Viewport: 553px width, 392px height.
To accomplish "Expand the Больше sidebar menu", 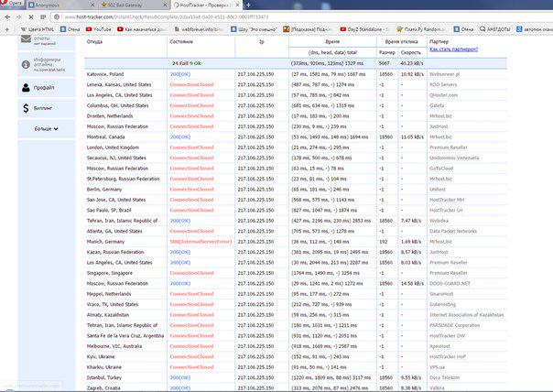I will click(x=46, y=129).
